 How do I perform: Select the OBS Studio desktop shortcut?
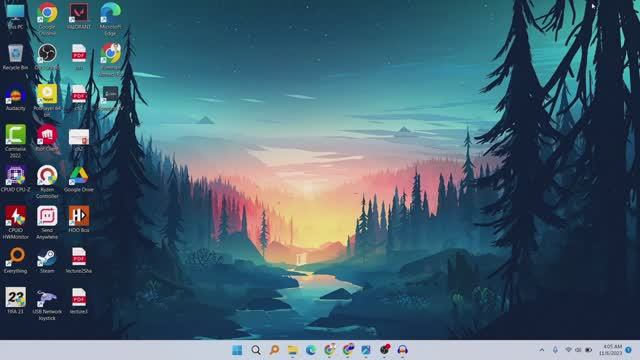[47, 57]
